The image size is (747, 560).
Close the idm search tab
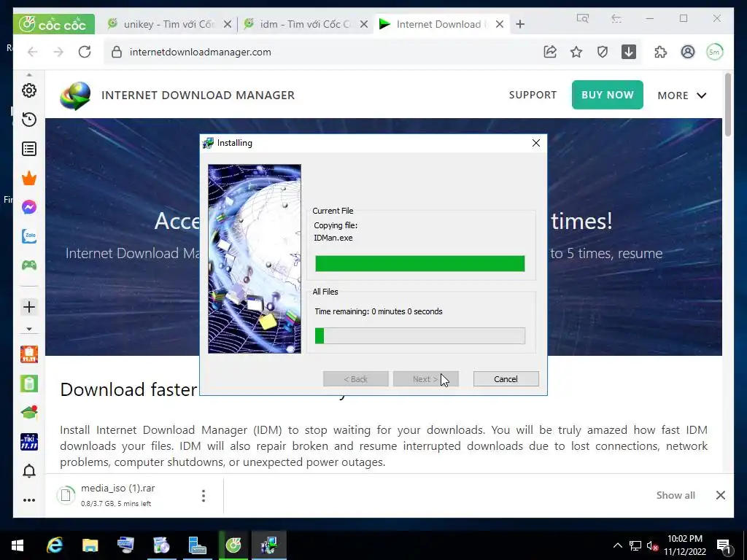point(364,24)
